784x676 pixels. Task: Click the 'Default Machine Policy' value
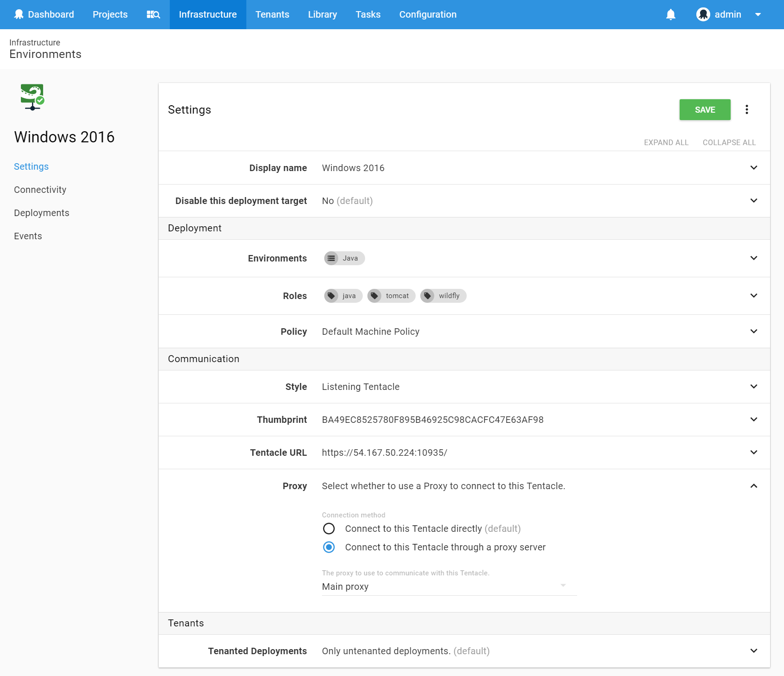pyautogui.click(x=371, y=332)
